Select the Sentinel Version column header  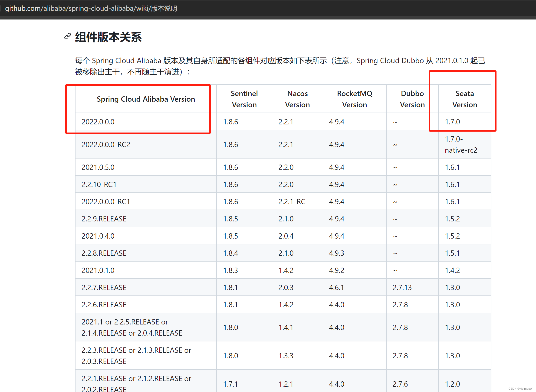click(x=244, y=99)
